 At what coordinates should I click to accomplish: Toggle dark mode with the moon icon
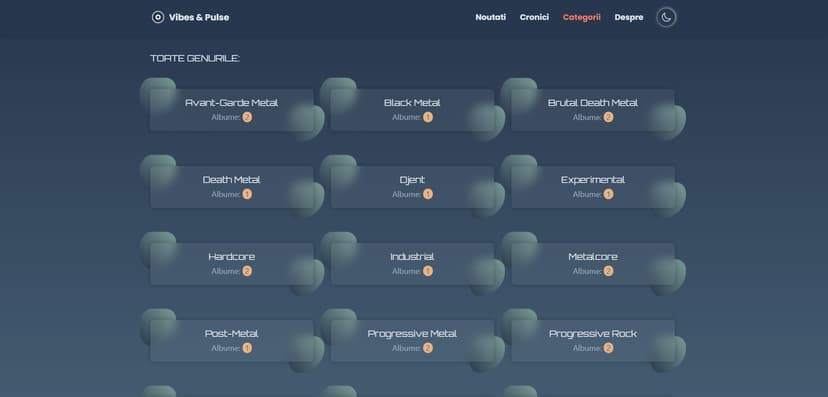pyautogui.click(x=666, y=17)
